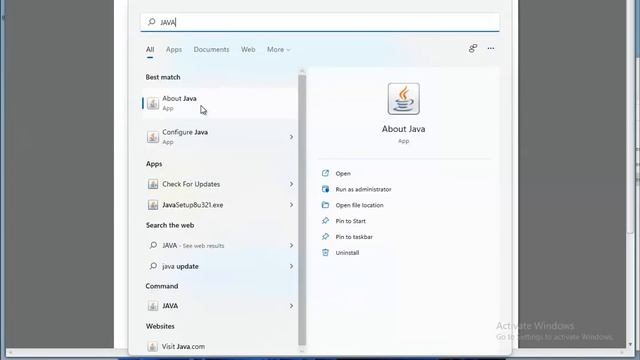Choose Pin to Start

[x=351, y=221]
